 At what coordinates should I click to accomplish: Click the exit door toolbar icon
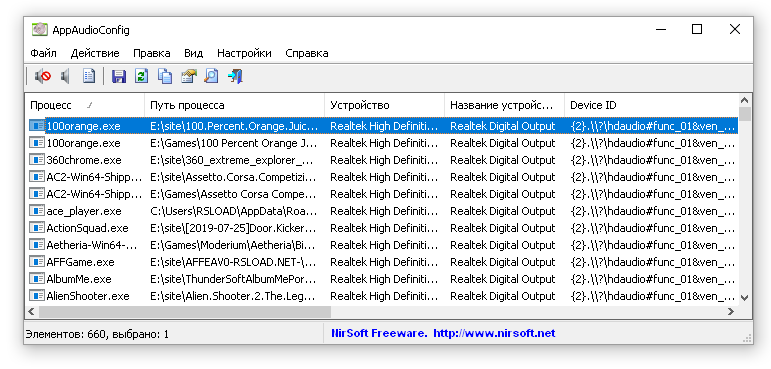(235, 76)
